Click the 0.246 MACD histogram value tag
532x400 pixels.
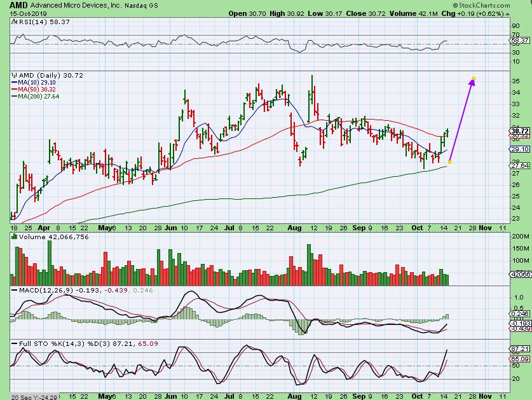point(519,314)
